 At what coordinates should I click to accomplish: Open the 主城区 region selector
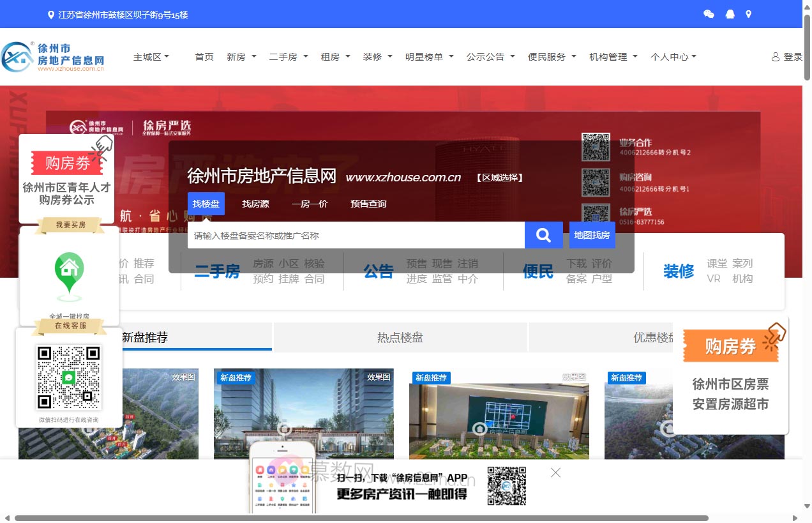coord(151,56)
